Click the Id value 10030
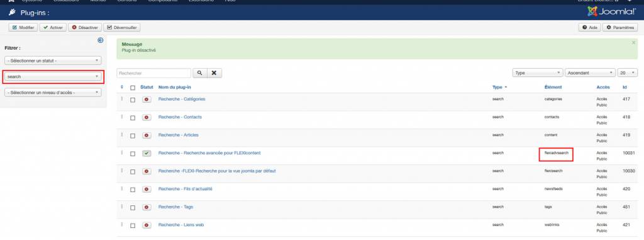Image resolution: width=644 pixels, height=240 pixels. click(629, 171)
